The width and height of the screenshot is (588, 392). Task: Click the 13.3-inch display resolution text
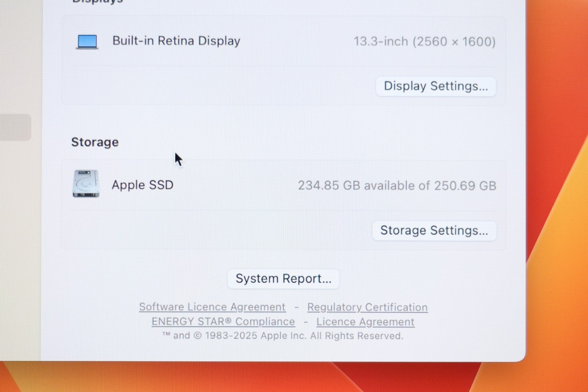coord(424,42)
